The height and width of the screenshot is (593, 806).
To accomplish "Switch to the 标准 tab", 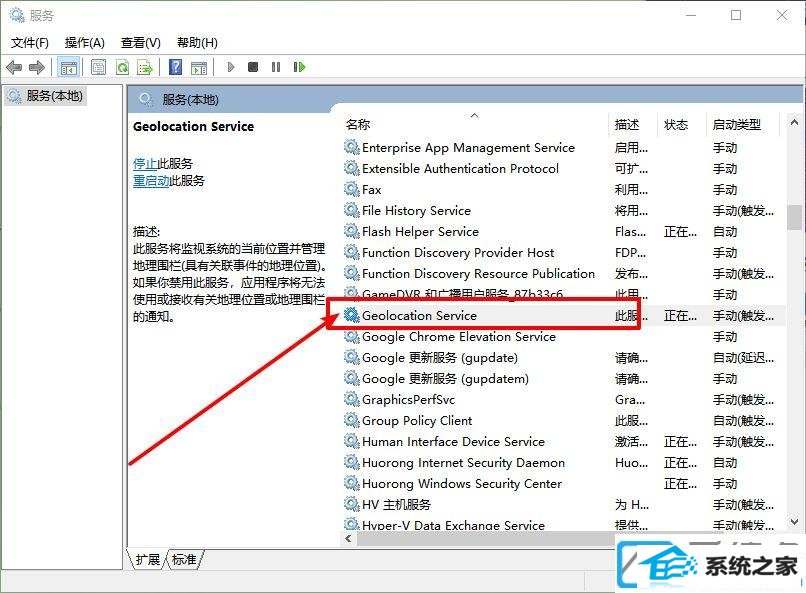I will pyautogui.click(x=184, y=559).
